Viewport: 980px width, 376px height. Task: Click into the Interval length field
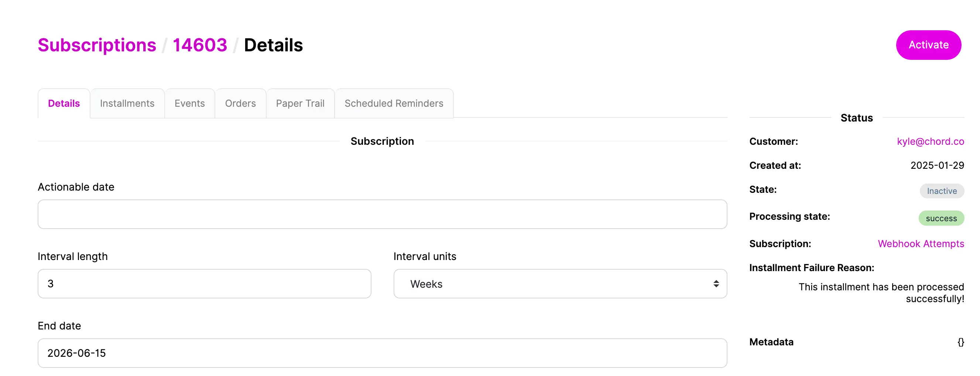[x=204, y=284]
